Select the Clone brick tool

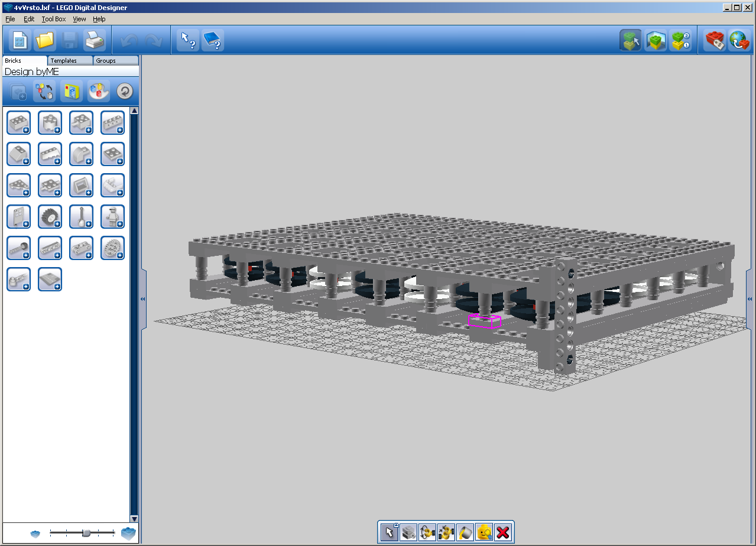pos(408,532)
